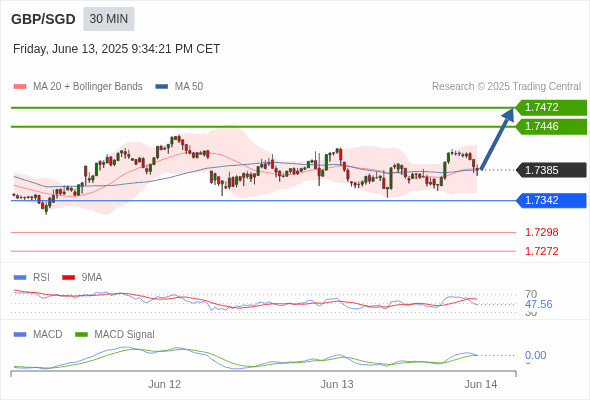Click the green MACD Signal legend swatch

pyautogui.click(x=81, y=335)
